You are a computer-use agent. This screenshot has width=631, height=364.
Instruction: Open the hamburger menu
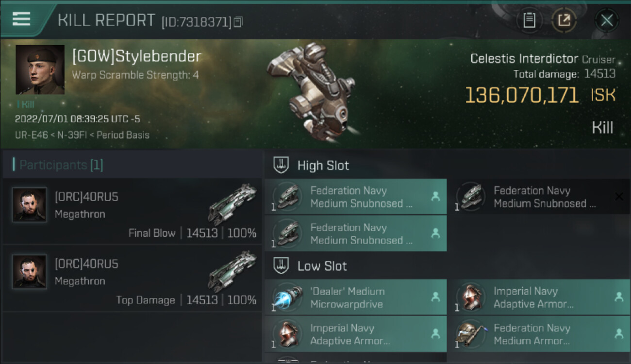tap(22, 19)
